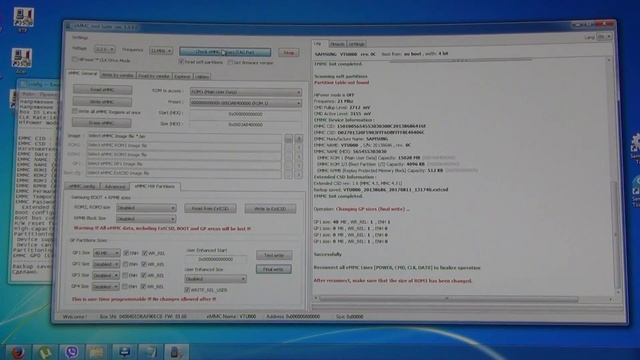The image size is (640, 360).
Task: Open the Lang dropdown
Action: pos(604,37)
